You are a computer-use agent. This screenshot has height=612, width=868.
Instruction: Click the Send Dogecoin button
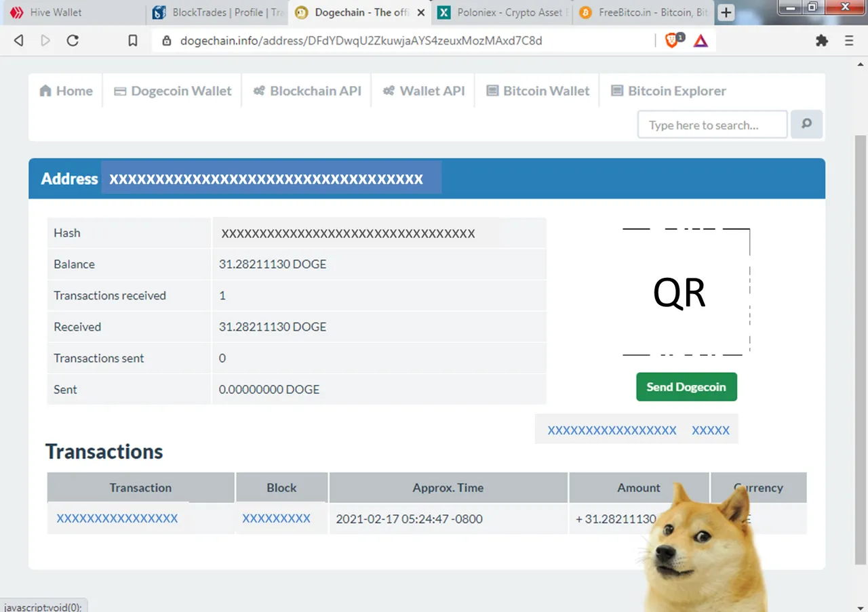pos(686,387)
